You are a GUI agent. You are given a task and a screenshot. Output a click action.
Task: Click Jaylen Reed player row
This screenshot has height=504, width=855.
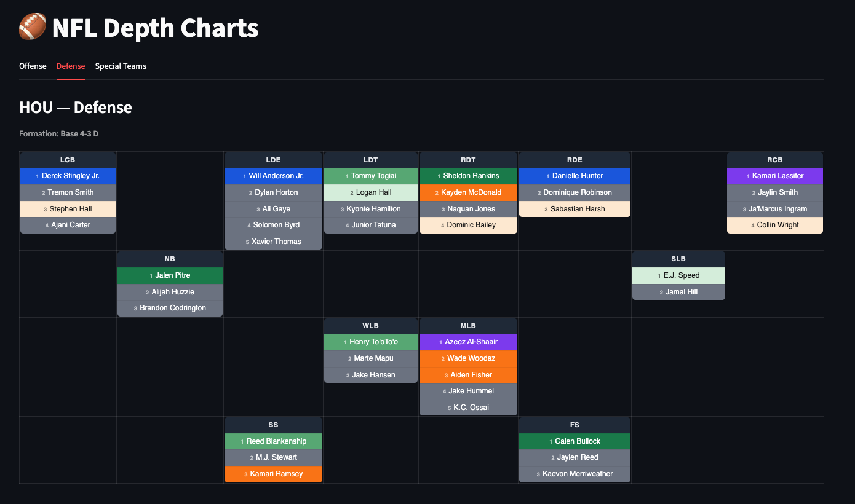pos(575,457)
